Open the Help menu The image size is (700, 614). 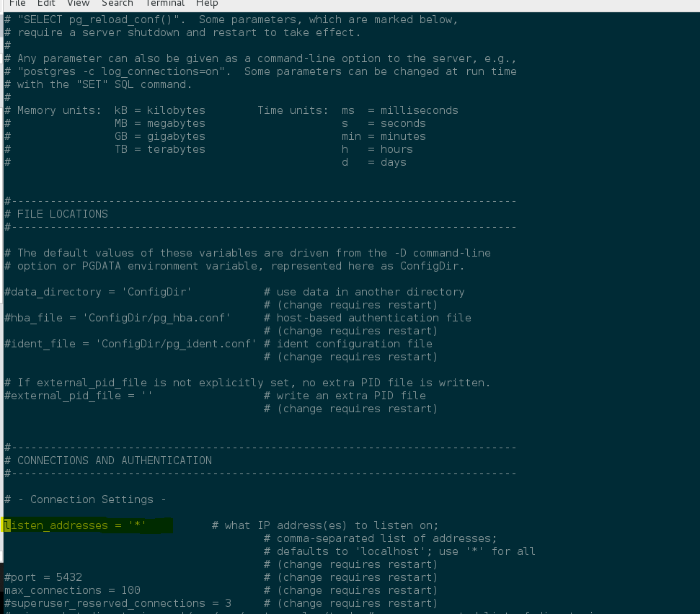pos(207,4)
